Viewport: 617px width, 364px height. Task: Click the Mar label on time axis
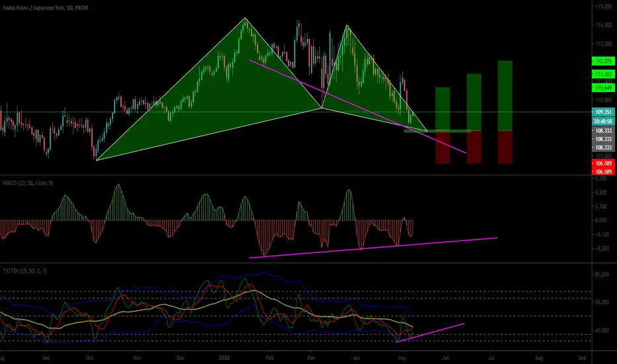pos(311,358)
